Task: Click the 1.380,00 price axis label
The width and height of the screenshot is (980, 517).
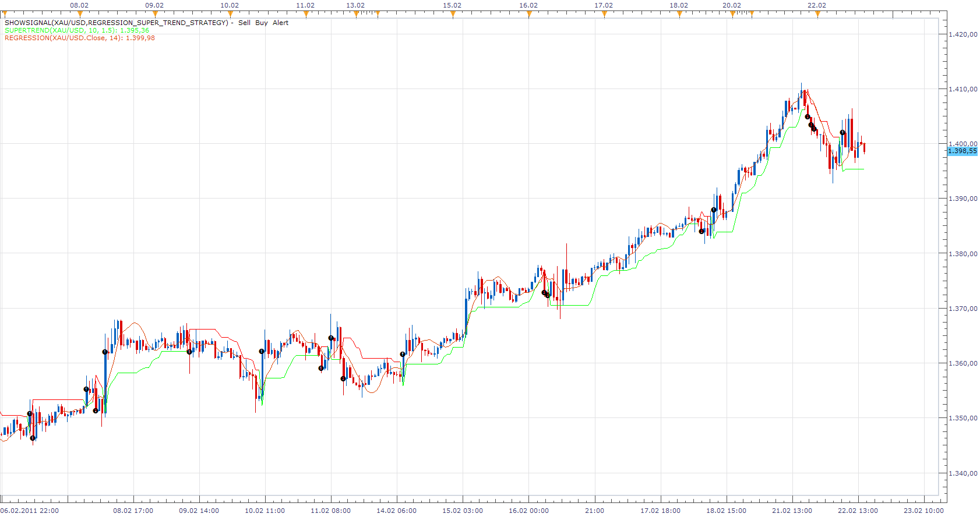Action: [x=963, y=254]
